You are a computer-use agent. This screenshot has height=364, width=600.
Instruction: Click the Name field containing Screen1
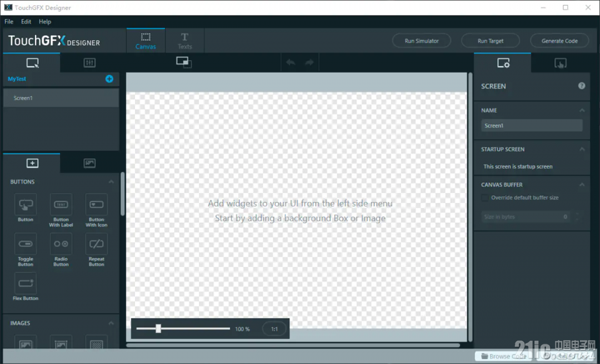[x=532, y=125]
